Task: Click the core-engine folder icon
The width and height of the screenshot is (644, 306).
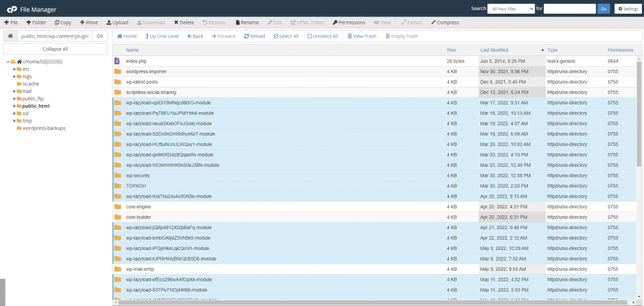Action: (118, 207)
